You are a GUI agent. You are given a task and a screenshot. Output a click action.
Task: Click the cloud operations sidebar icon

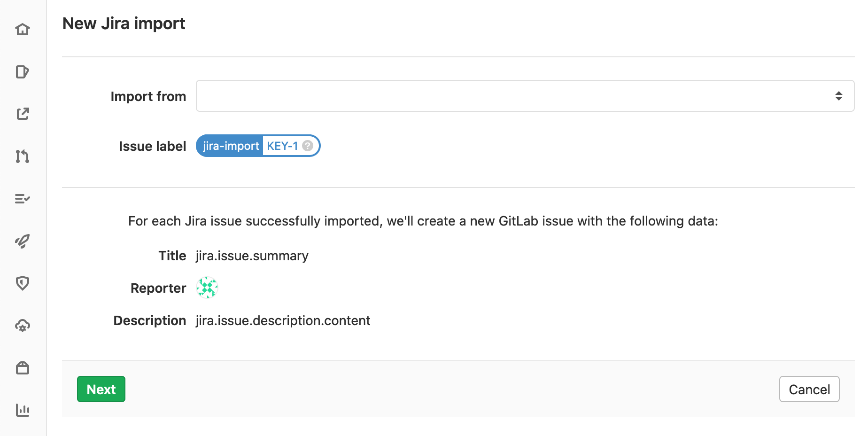23,325
